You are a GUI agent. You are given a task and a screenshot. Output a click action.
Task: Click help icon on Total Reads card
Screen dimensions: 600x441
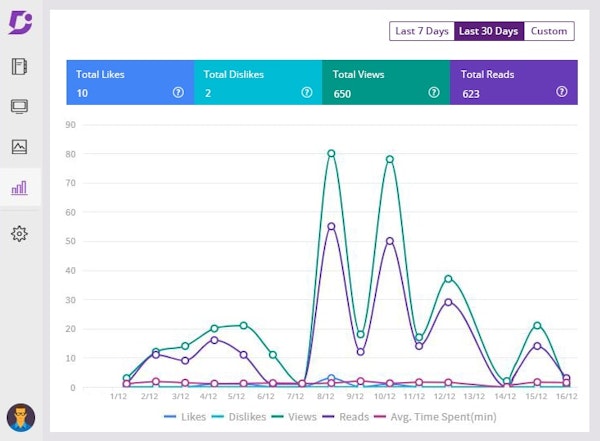[x=562, y=92]
